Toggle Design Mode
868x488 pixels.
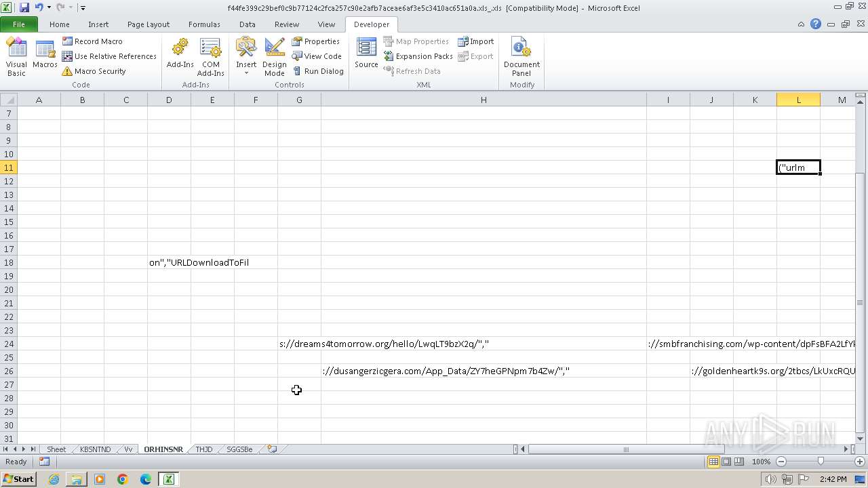[275, 57]
